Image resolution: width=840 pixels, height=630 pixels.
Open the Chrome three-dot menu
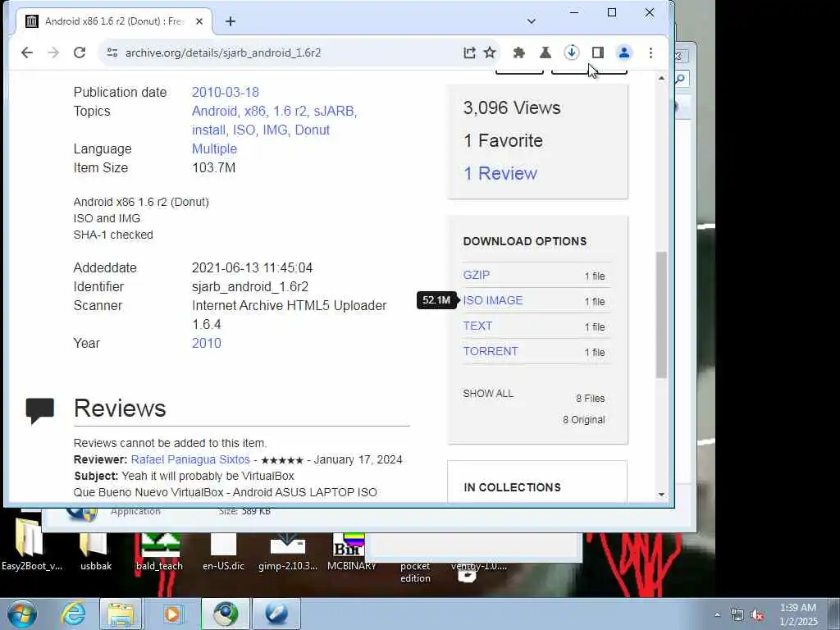click(651, 52)
